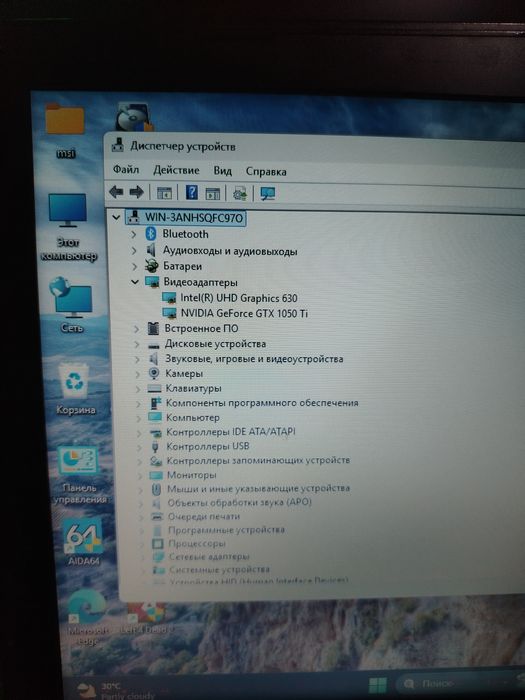Select the Встроенное ПО firmware chip icon
Image resolution: width=525 pixels, height=700 pixels.
pos(153,329)
